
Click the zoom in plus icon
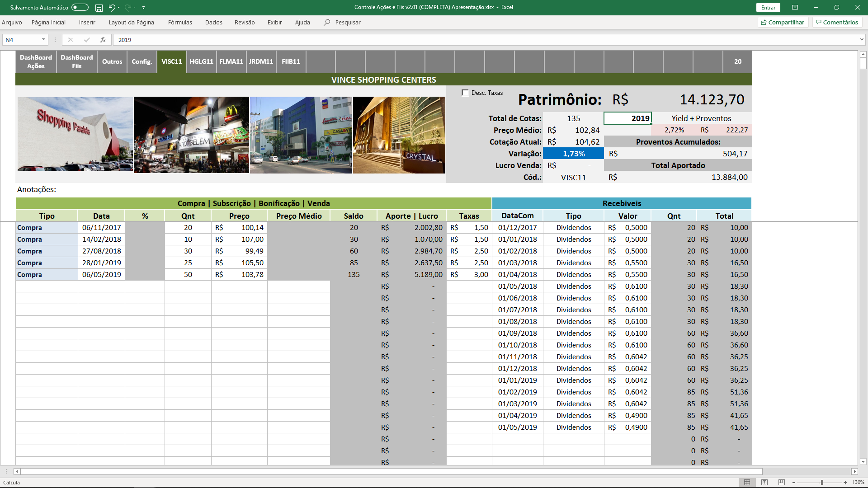[x=845, y=483]
